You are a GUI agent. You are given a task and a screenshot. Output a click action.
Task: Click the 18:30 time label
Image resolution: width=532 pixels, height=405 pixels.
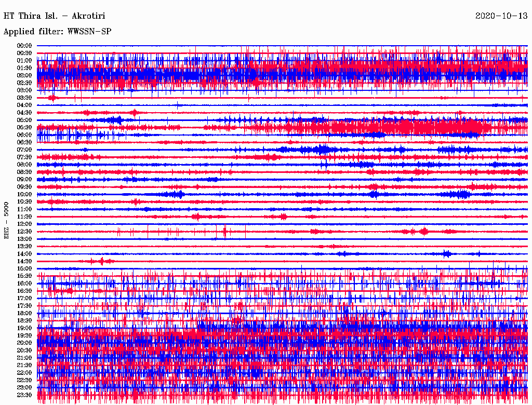tap(24, 320)
